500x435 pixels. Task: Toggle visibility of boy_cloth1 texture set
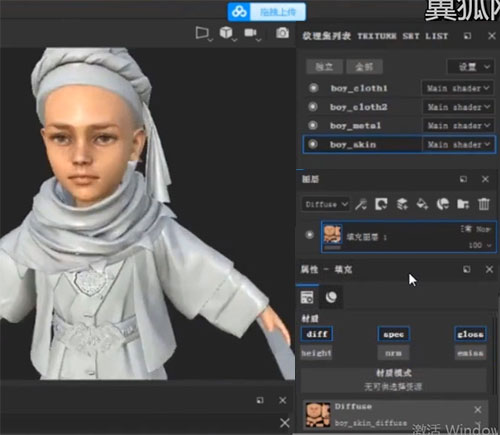[313, 88]
